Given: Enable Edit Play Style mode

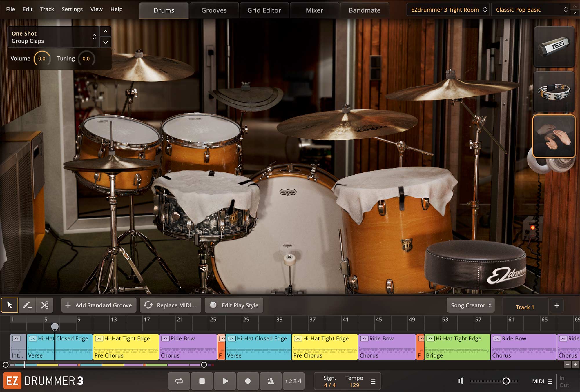Looking at the screenshot, I should (235, 305).
